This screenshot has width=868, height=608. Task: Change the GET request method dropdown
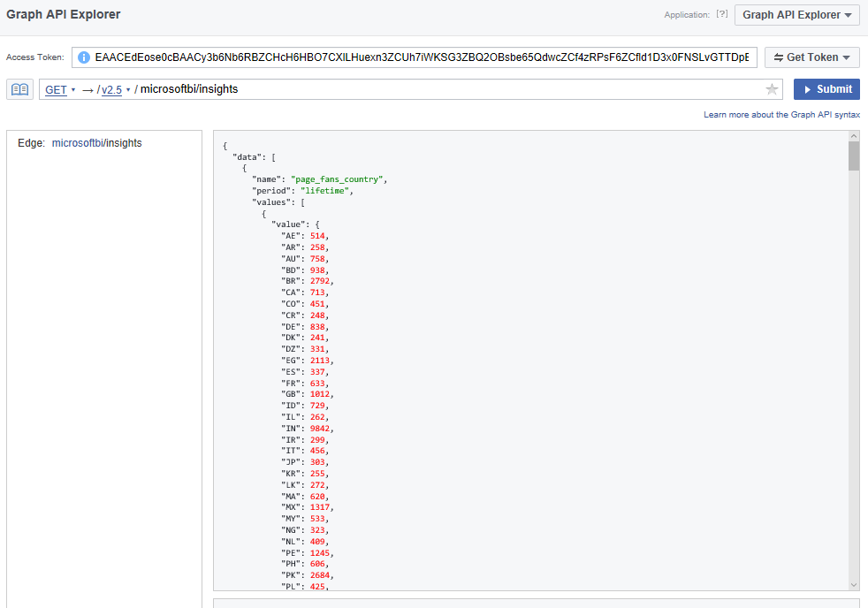[x=60, y=89]
